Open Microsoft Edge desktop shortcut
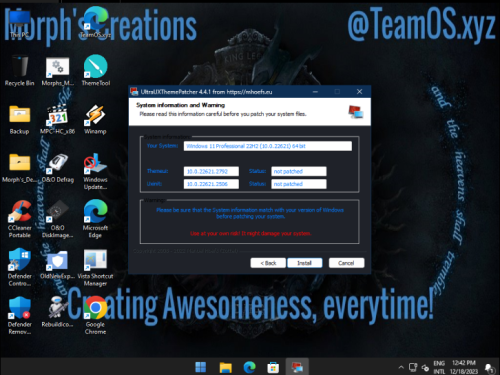Screen dimensions: 500x375 (95, 219)
